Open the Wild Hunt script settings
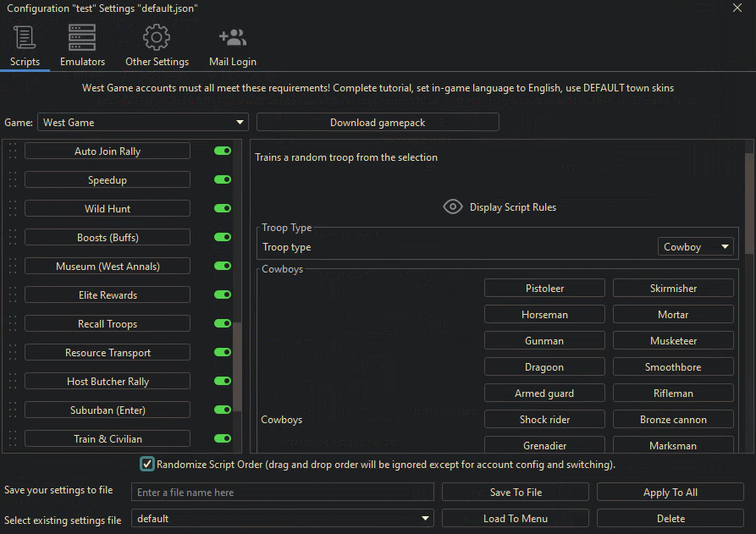Screen dimensions: 756x534 pyautogui.click(x=108, y=209)
